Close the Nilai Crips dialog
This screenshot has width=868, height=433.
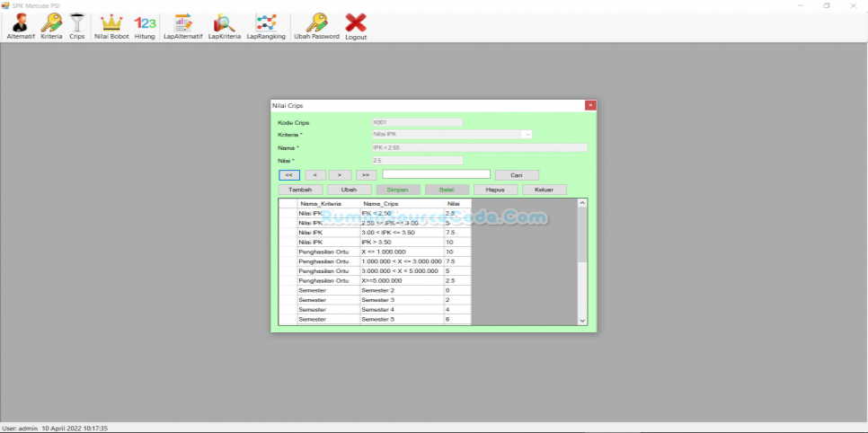pyautogui.click(x=590, y=105)
